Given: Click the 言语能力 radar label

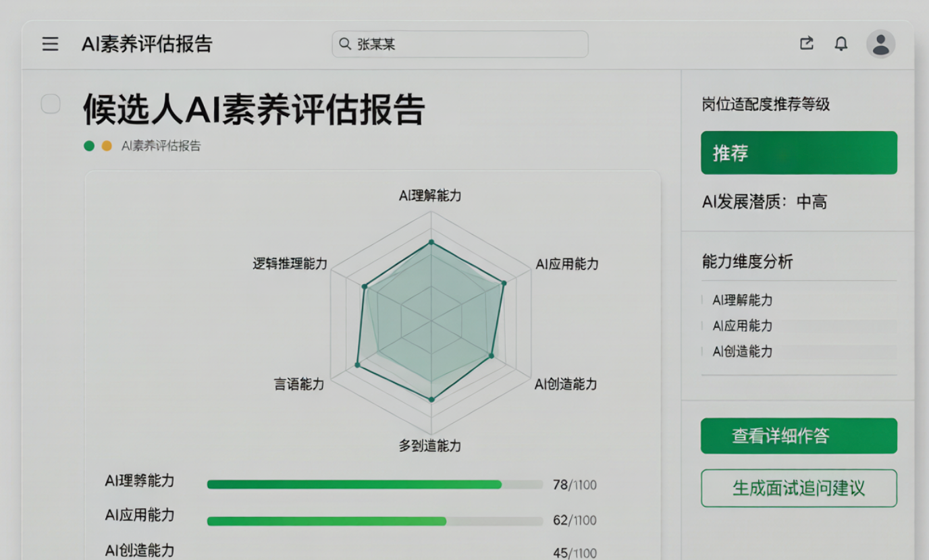Looking at the screenshot, I should tap(298, 384).
